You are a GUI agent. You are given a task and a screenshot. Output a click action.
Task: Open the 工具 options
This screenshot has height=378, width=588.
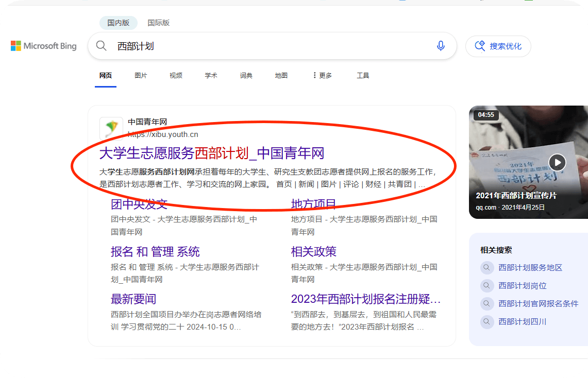(363, 76)
